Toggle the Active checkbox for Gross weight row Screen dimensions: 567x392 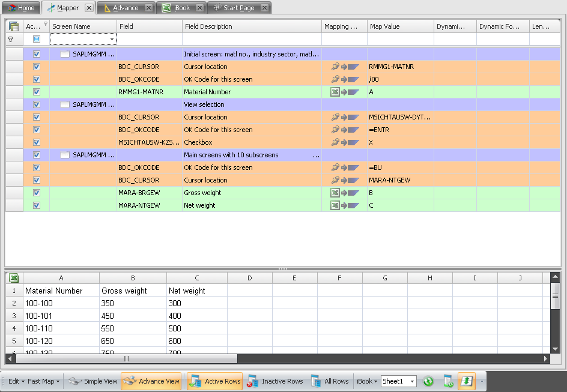coord(37,193)
